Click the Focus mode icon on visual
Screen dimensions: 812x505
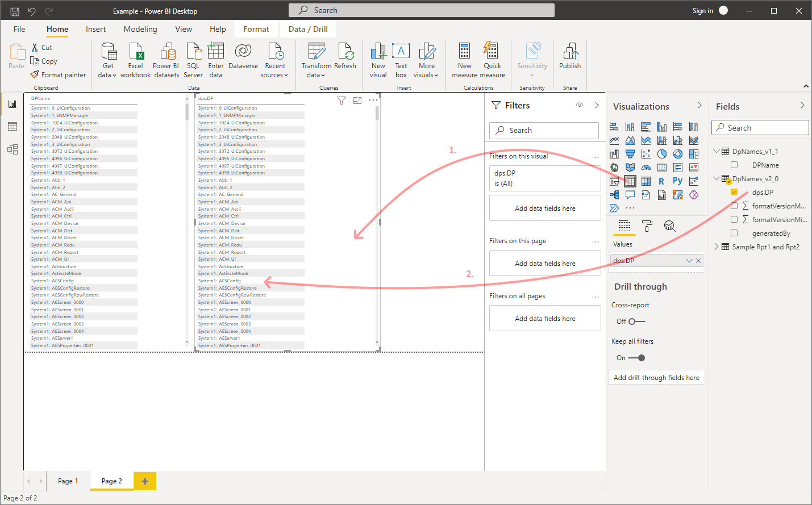357,101
